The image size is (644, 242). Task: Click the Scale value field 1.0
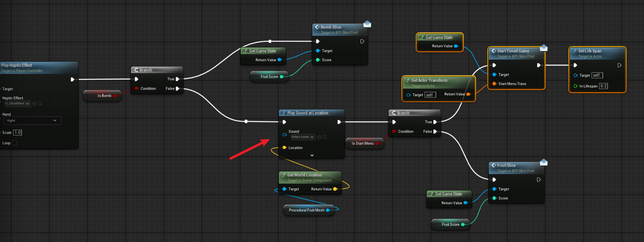pos(17,133)
